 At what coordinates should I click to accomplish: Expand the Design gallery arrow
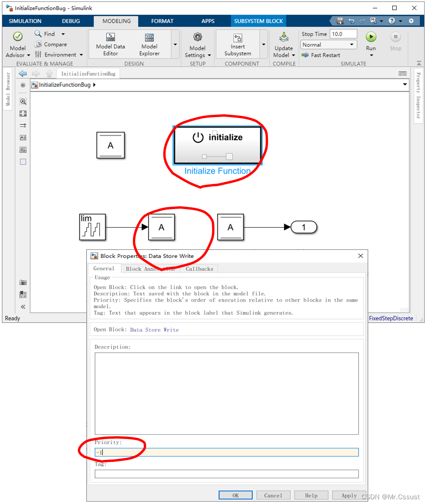click(175, 45)
